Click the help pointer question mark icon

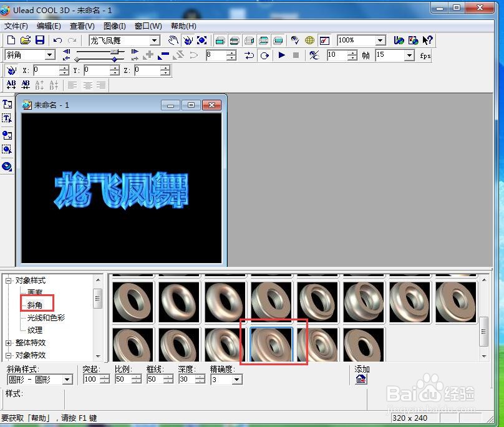pyautogui.click(x=427, y=40)
